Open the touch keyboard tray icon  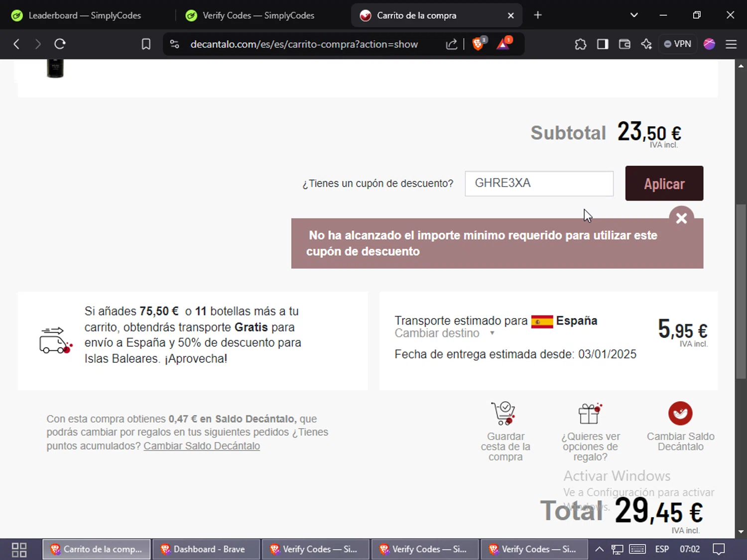637,550
